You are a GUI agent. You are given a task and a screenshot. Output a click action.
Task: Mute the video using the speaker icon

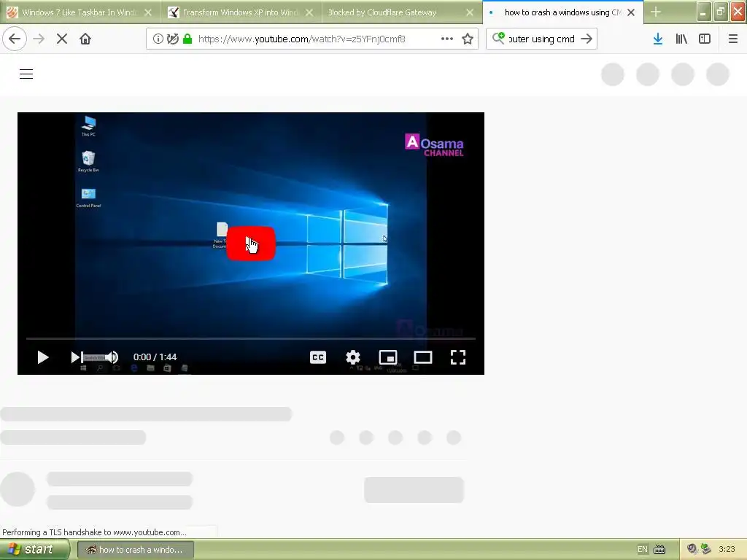tap(112, 357)
